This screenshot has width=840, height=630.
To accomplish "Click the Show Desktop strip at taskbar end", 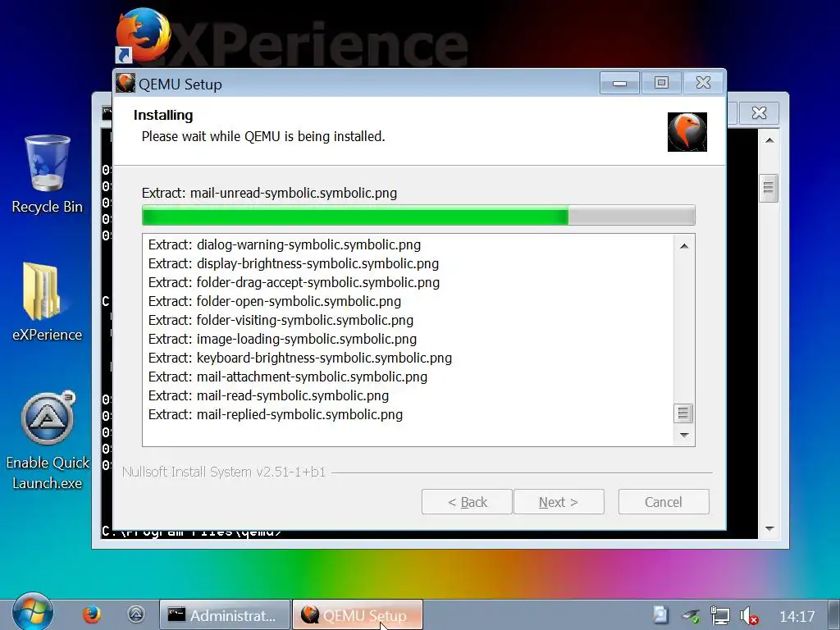I will coord(834,615).
